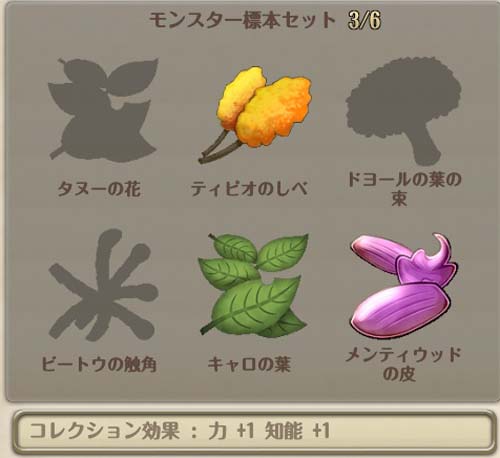Click the 3/6 collection progress counter
This screenshot has width=500, height=458.
click(364, 20)
